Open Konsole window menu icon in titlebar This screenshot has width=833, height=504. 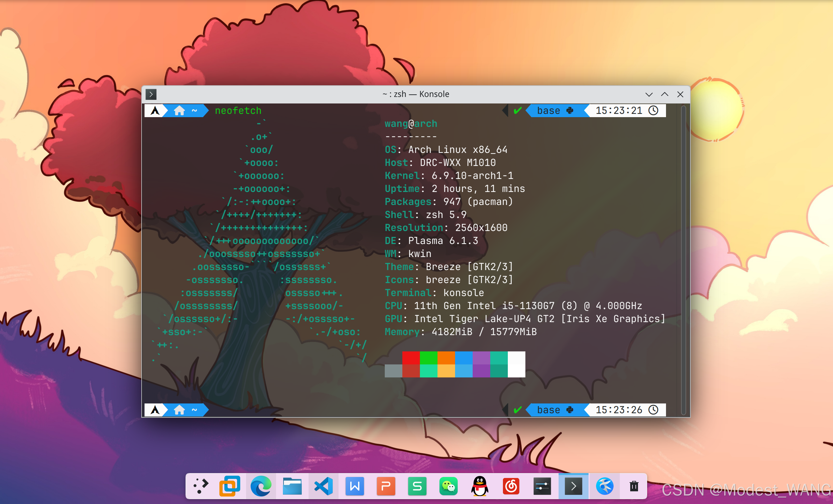pos(151,94)
